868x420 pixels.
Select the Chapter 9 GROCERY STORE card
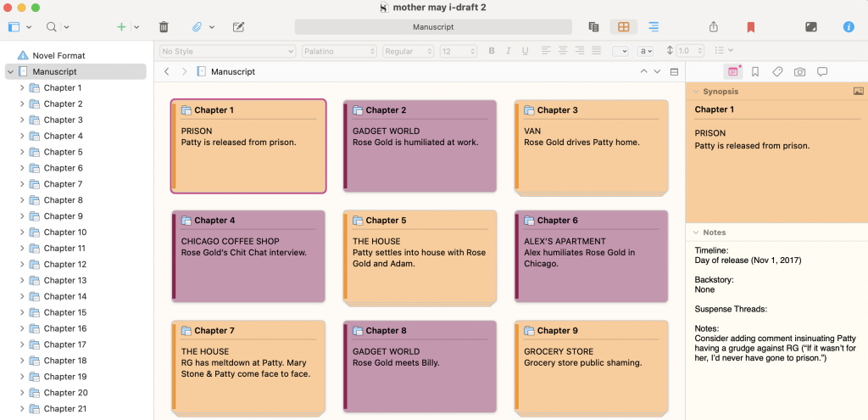[x=591, y=367]
